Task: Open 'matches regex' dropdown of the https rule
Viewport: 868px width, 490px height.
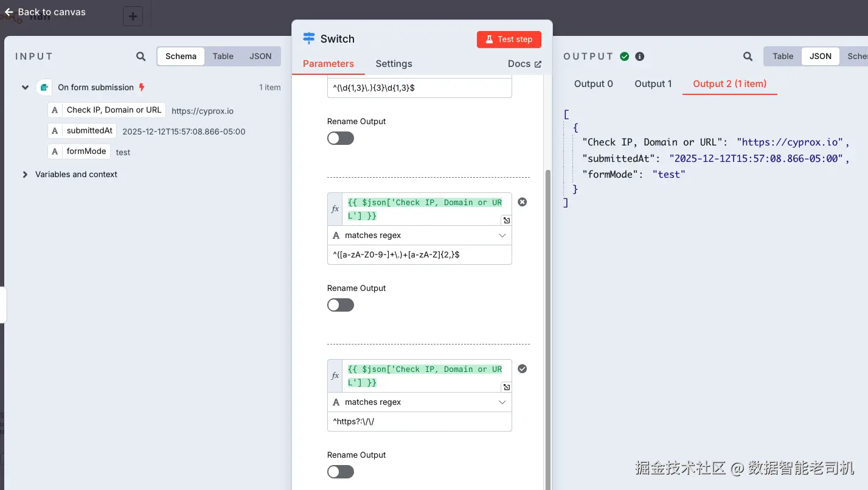Action: pyautogui.click(x=420, y=402)
